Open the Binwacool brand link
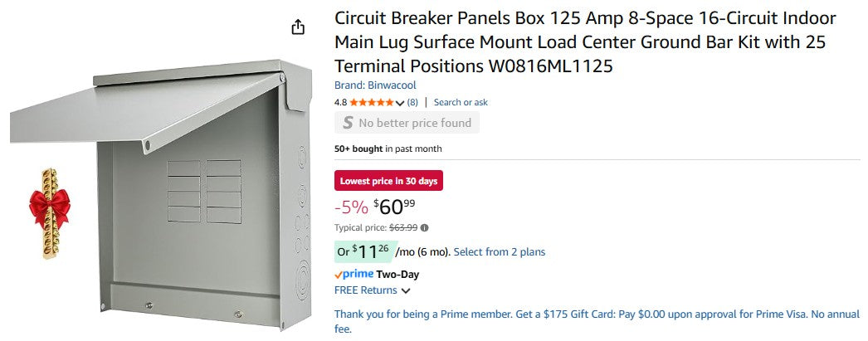 (375, 85)
